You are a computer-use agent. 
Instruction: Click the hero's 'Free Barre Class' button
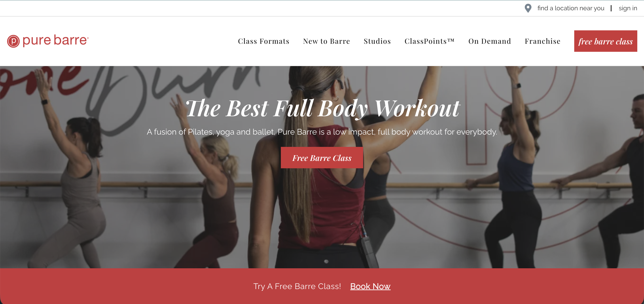322,158
